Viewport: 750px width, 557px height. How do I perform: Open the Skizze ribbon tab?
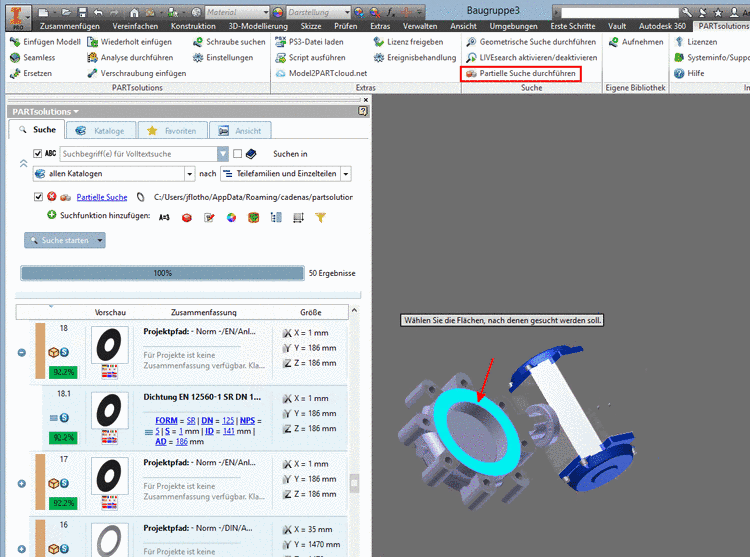[x=311, y=26]
